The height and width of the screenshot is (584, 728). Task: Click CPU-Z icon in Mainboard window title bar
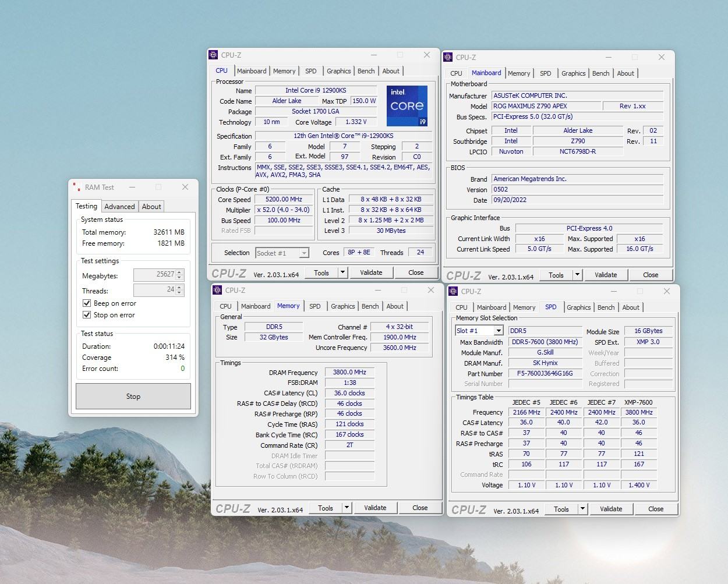448,57
